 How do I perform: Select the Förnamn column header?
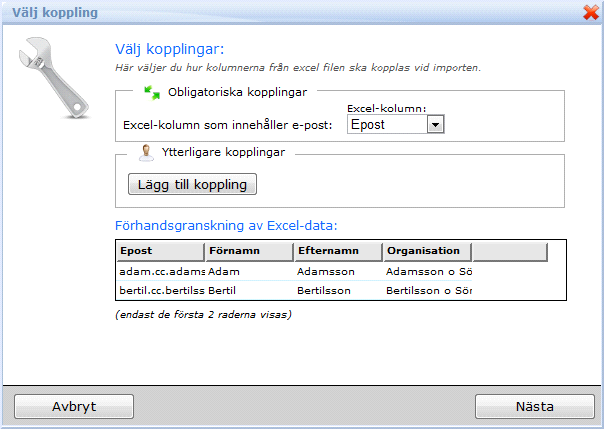click(248, 251)
